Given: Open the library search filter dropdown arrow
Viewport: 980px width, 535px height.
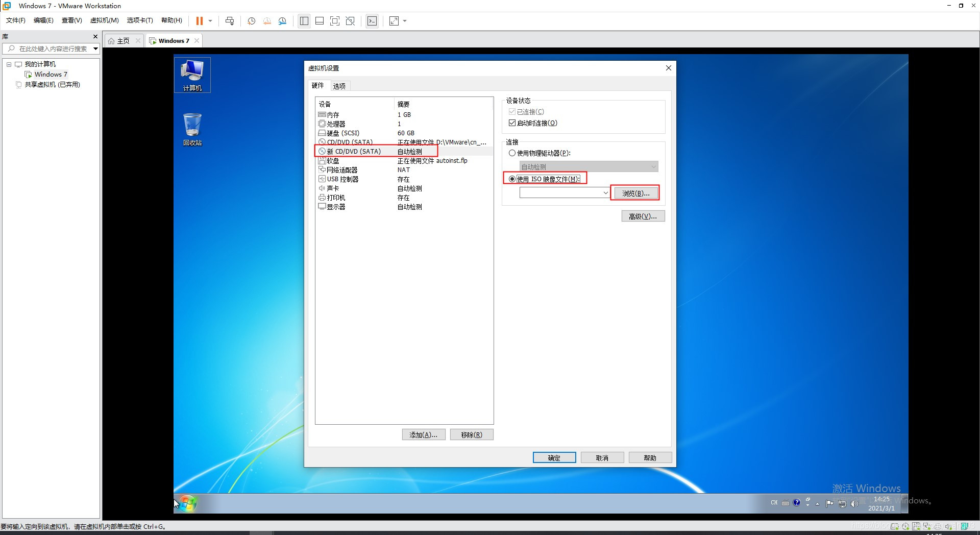Looking at the screenshot, I should (x=95, y=49).
